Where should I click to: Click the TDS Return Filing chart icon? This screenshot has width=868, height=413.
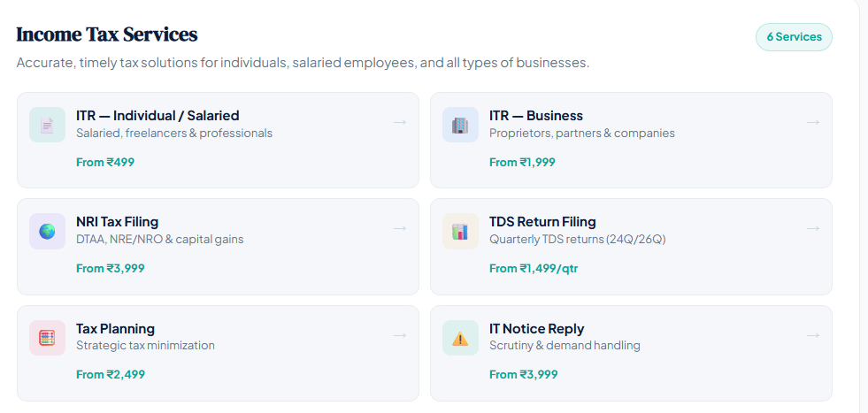[x=460, y=232]
